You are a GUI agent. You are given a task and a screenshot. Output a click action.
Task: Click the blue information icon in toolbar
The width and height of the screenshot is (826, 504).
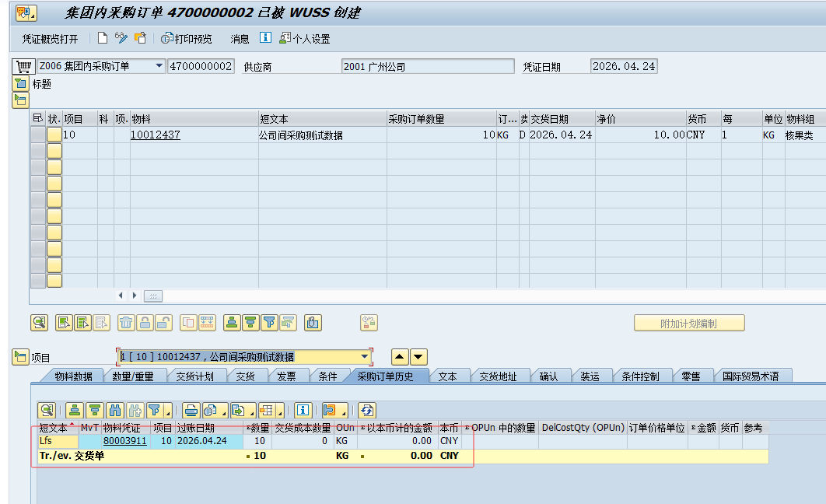coord(265,38)
